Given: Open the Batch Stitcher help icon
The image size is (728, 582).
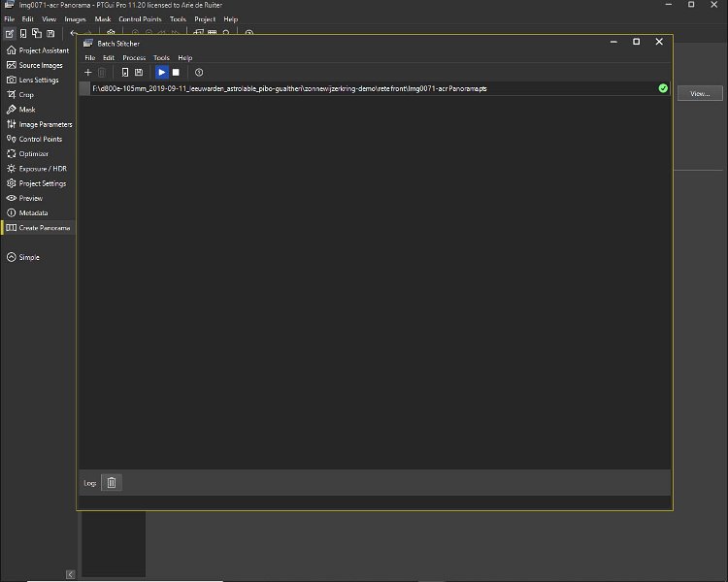Looking at the screenshot, I should 199,73.
